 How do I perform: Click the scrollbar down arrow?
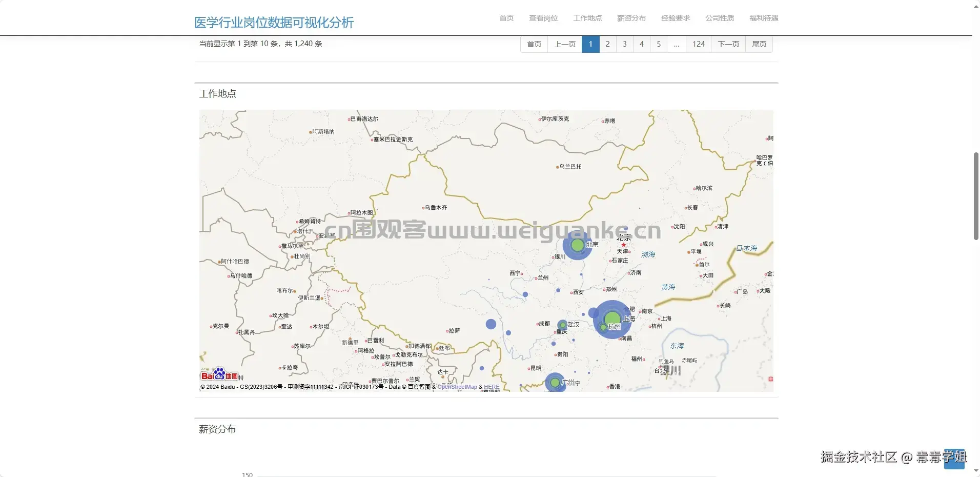click(x=976, y=471)
